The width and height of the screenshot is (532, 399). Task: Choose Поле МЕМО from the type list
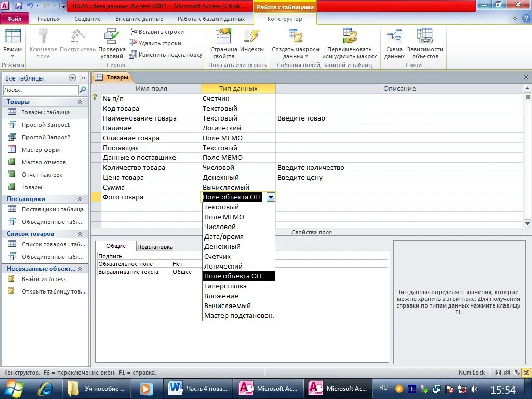(x=238, y=217)
